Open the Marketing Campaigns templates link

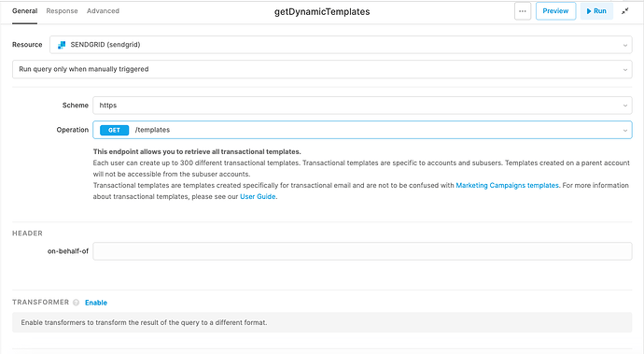point(507,186)
